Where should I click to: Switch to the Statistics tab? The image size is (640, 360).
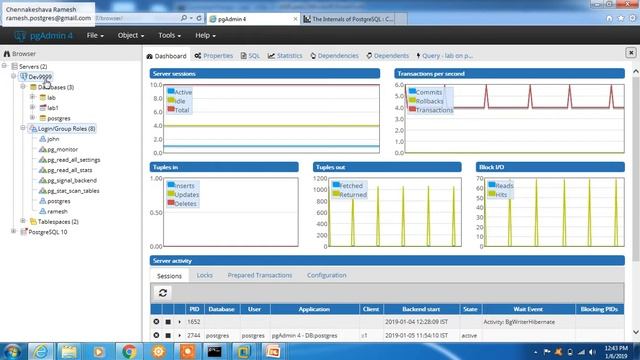click(285, 56)
